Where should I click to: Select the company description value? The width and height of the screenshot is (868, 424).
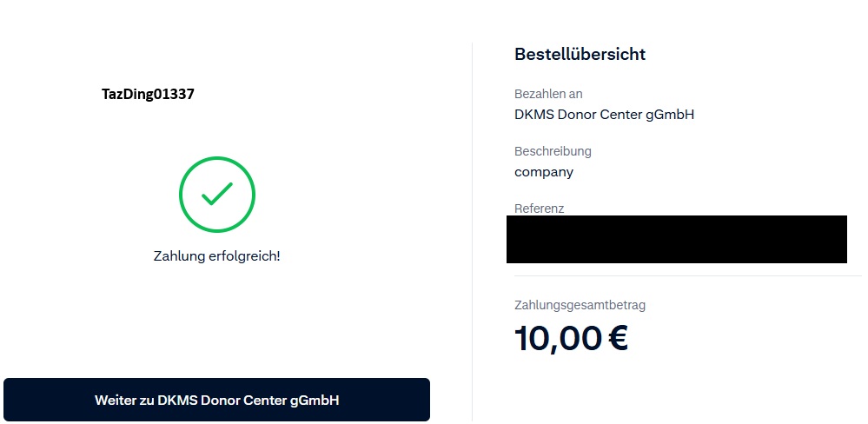pyautogui.click(x=544, y=171)
